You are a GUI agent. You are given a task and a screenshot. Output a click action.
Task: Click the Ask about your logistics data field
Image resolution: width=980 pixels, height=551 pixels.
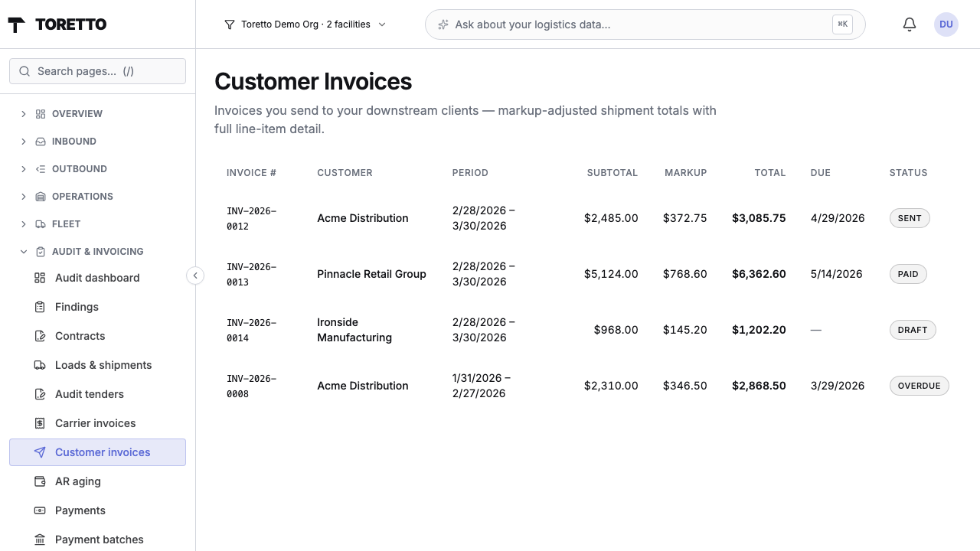pos(645,24)
